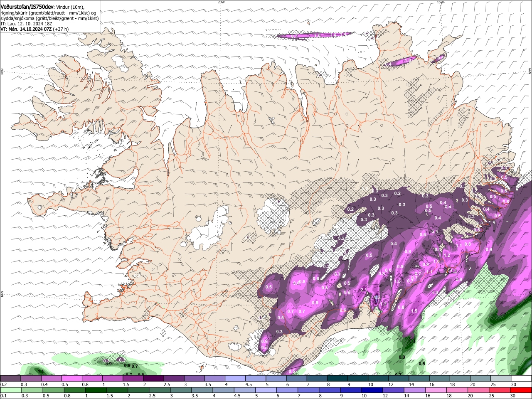Viewport: 532px width, 399px height.
Task: Select the top-row legend swatch for 8–9
Action: coord(338,378)
